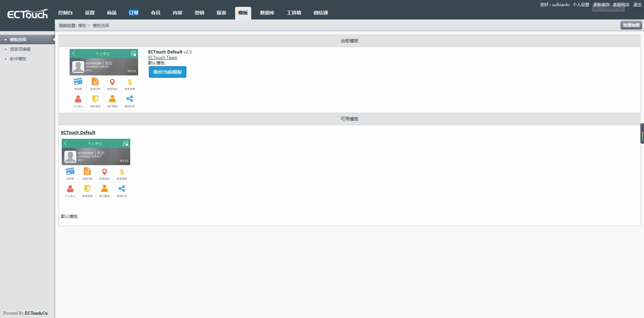This screenshot has width=644, height=318.
Task: Go to the 微信通 menu
Action: coord(321,13)
